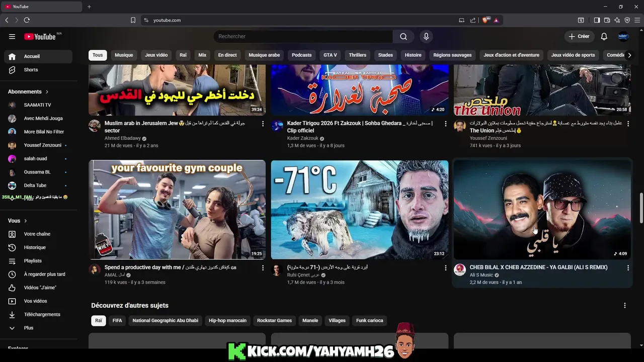Open options for YA GALBI remix video
This screenshot has height=362, width=644.
coord(628,268)
